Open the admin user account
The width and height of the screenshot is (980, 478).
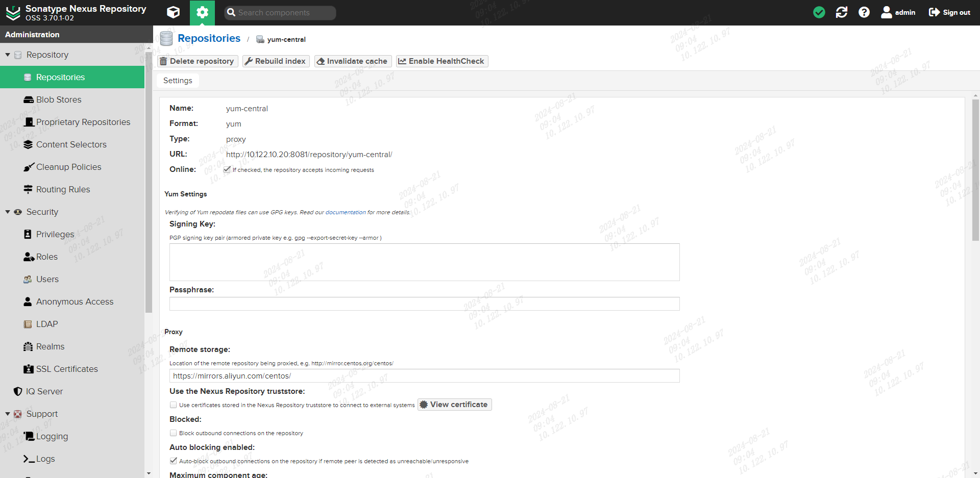point(898,12)
